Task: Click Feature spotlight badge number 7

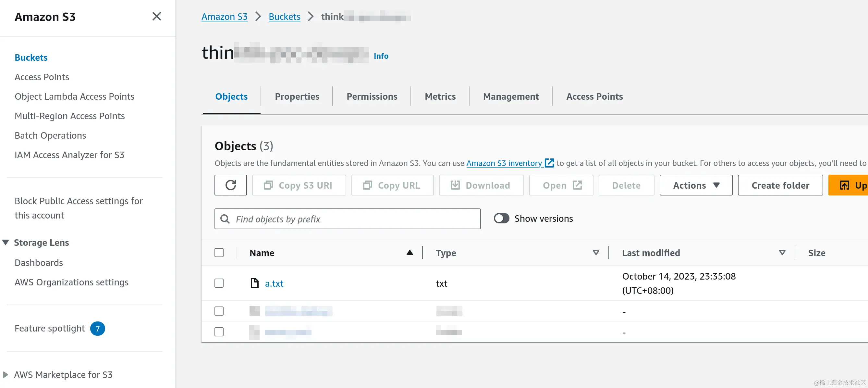Action: pos(97,328)
